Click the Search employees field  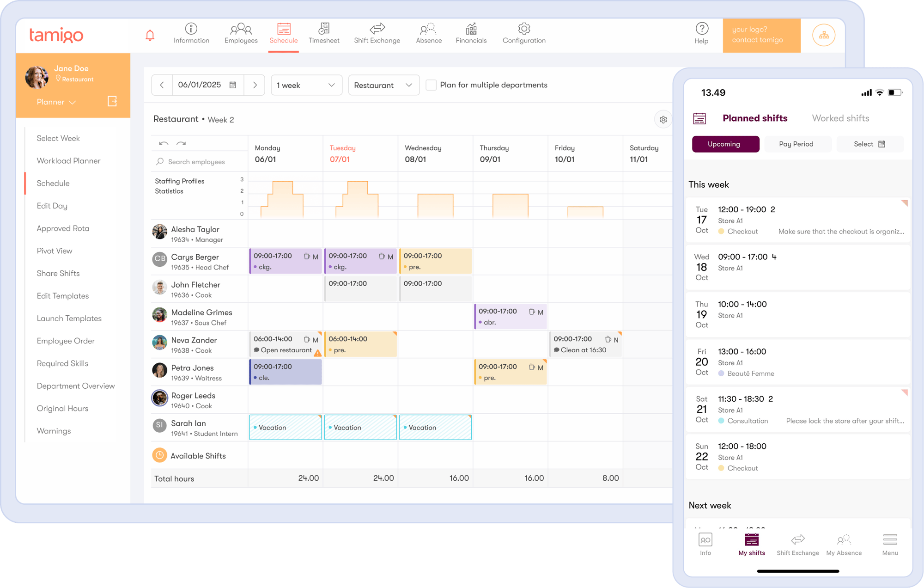pos(196,162)
